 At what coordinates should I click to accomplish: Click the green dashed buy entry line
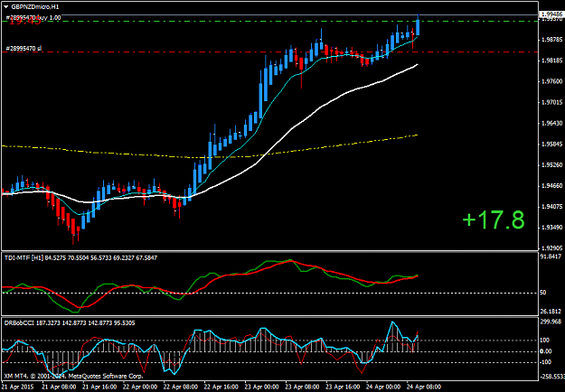click(x=269, y=22)
